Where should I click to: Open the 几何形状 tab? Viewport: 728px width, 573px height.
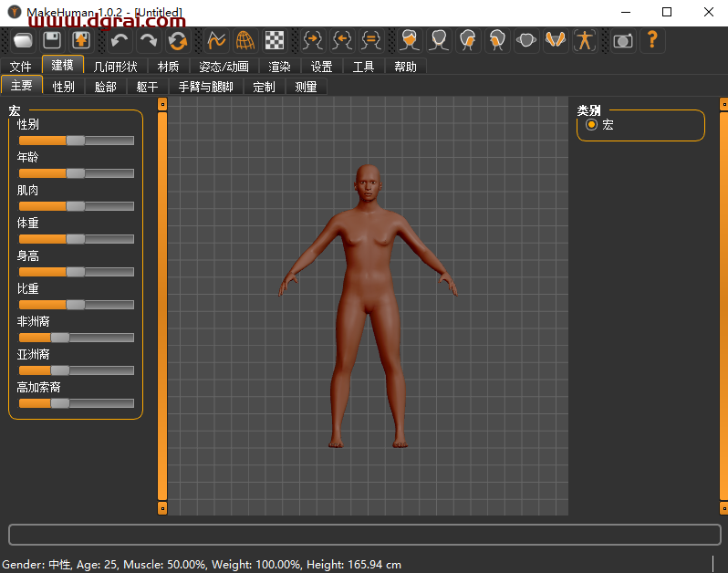(115, 67)
